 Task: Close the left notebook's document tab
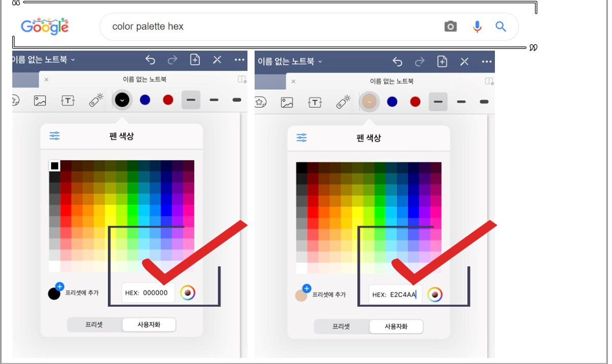[47, 80]
